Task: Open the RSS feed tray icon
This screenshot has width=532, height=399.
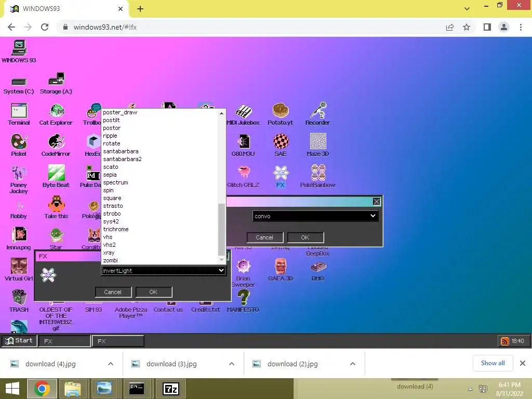Action: pyautogui.click(x=504, y=341)
